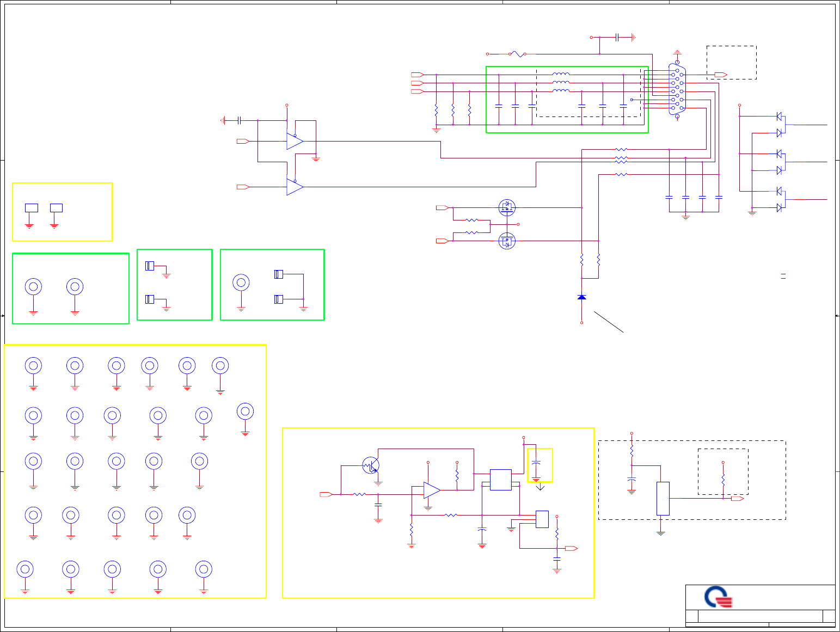Click the solid blue diode symbol
Screen dimensions: 840x632
coord(581,297)
